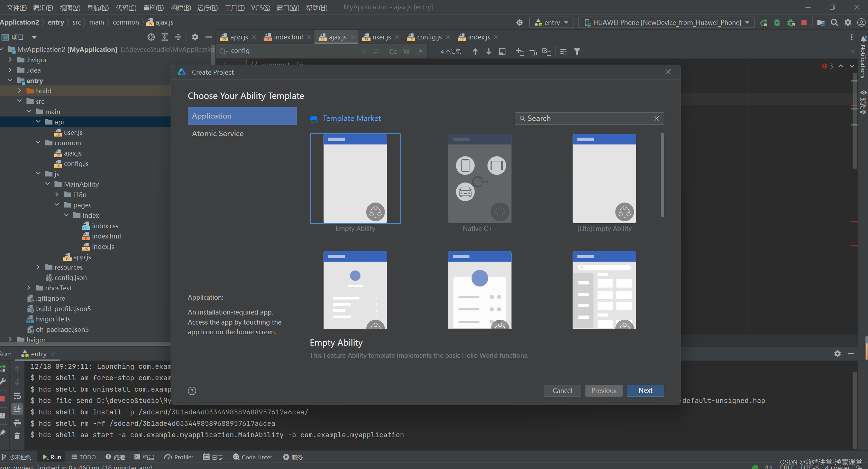The image size is (868, 469).
Task: Click the Cancel button in dialog
Action: 562,391
